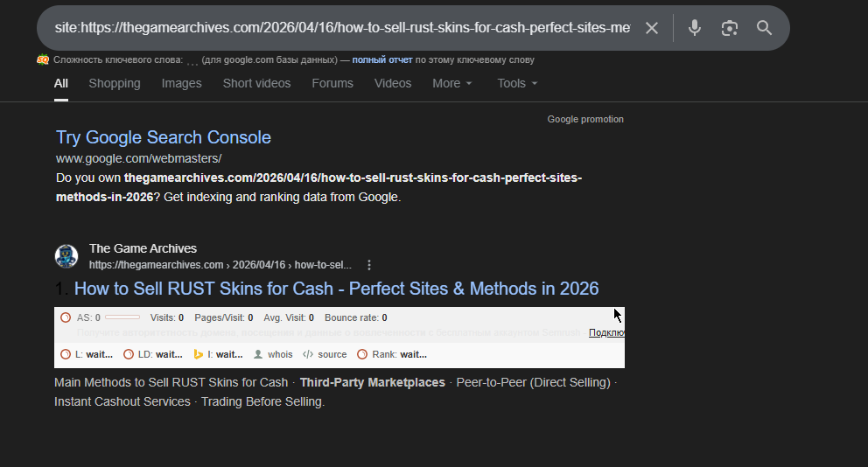Open page source code icon

(308, 355)
